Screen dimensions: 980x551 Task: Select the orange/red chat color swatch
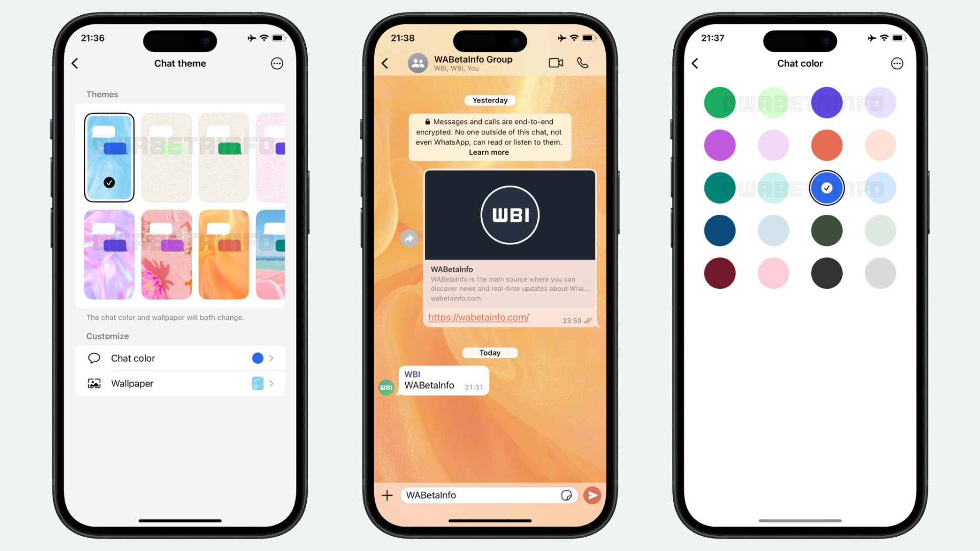tap(826, 145)
